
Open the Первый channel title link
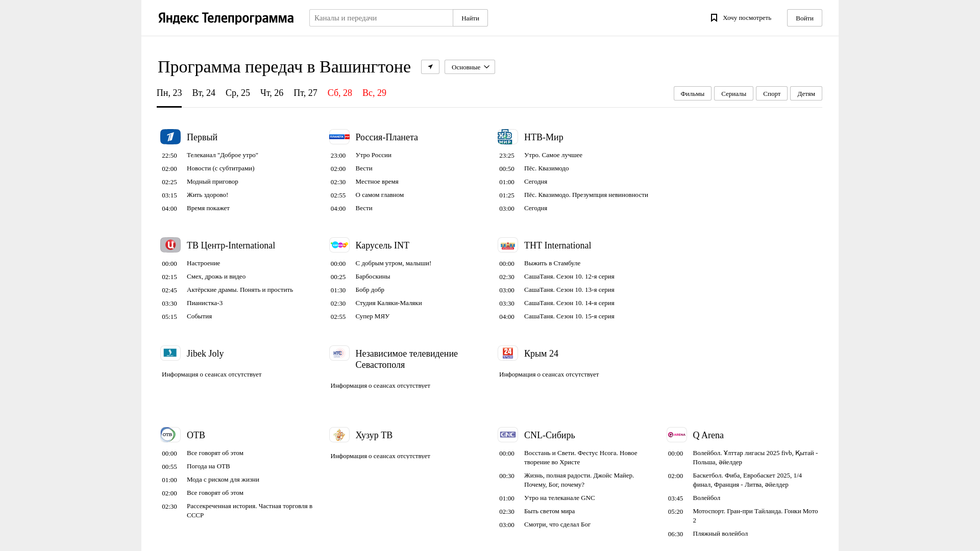(202, 137)
